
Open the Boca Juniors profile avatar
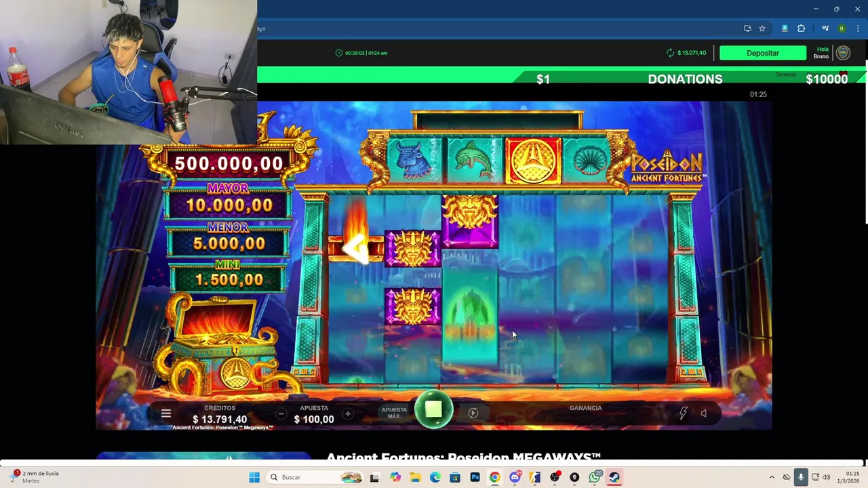[843, 53]
